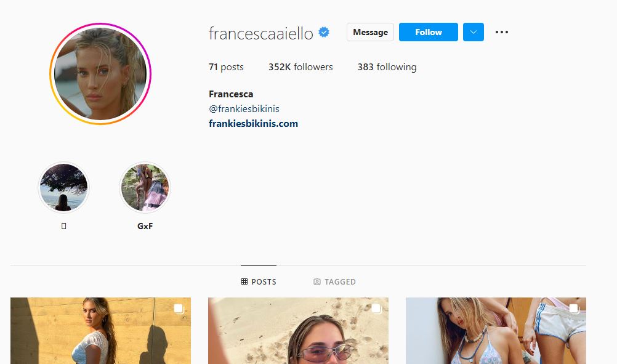Switch to the TAGGED tab
This screenshot has height=364, width=617.
[x=334, y=281]
